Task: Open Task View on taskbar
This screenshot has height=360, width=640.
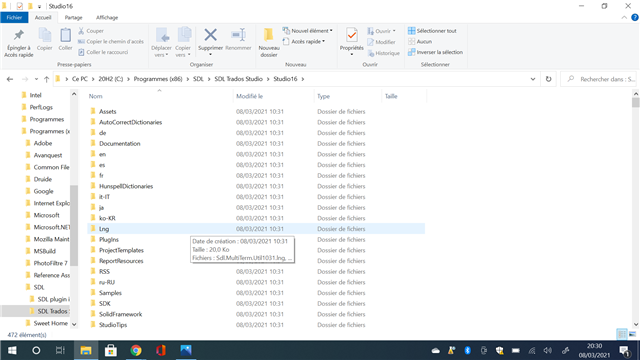Action: pos(60,350)
